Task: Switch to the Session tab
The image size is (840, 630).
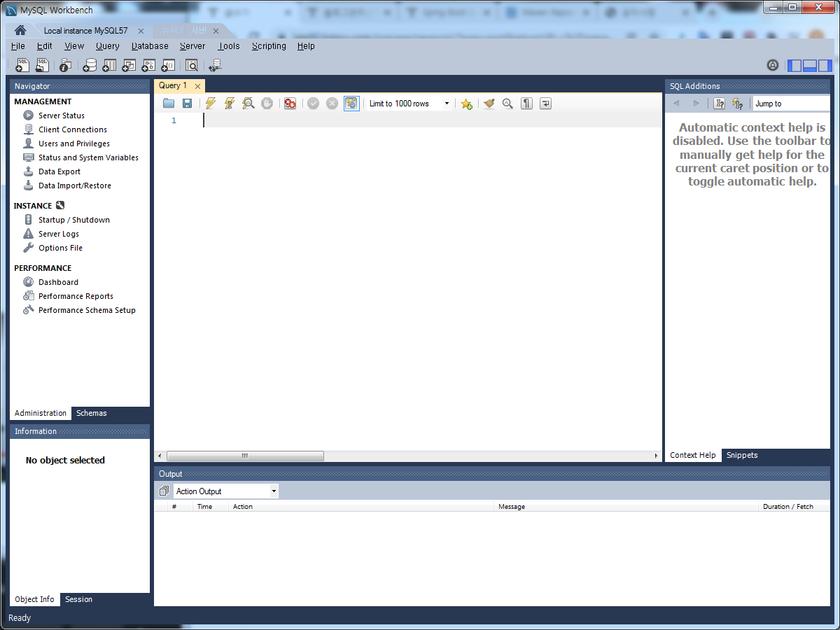Action: 78,599
